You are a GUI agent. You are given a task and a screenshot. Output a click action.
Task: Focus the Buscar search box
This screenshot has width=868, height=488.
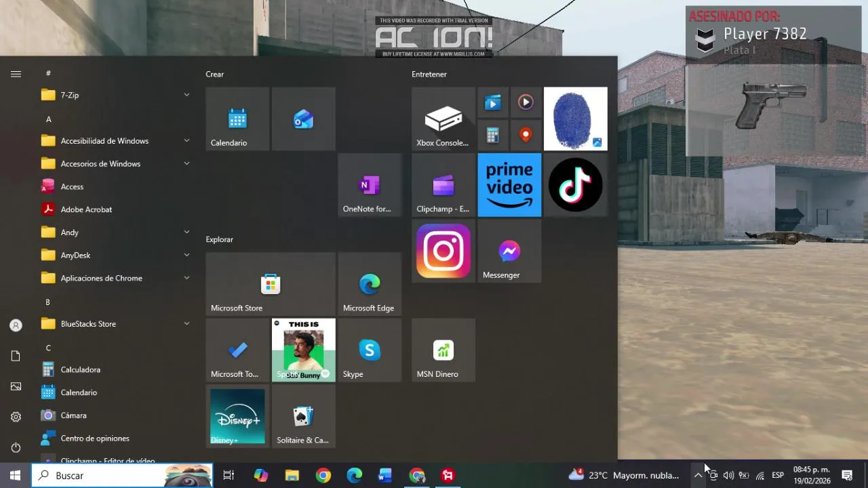(x=122, y=476)
